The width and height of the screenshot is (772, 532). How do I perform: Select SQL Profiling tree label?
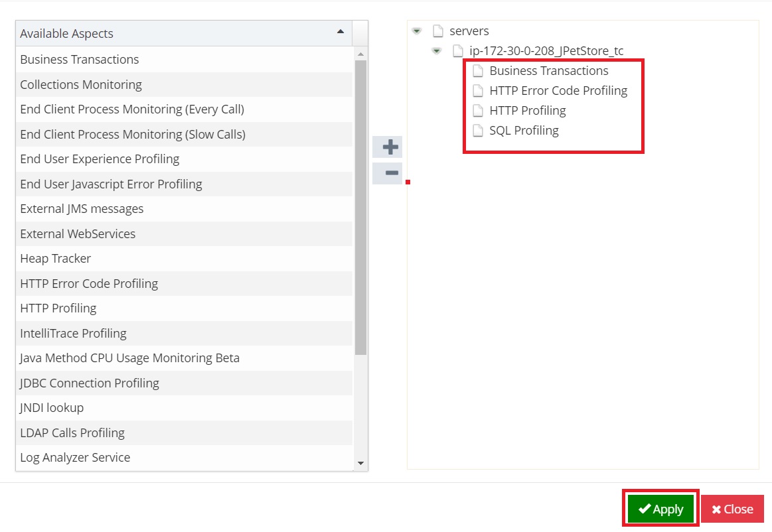click(x=524, y=131)
